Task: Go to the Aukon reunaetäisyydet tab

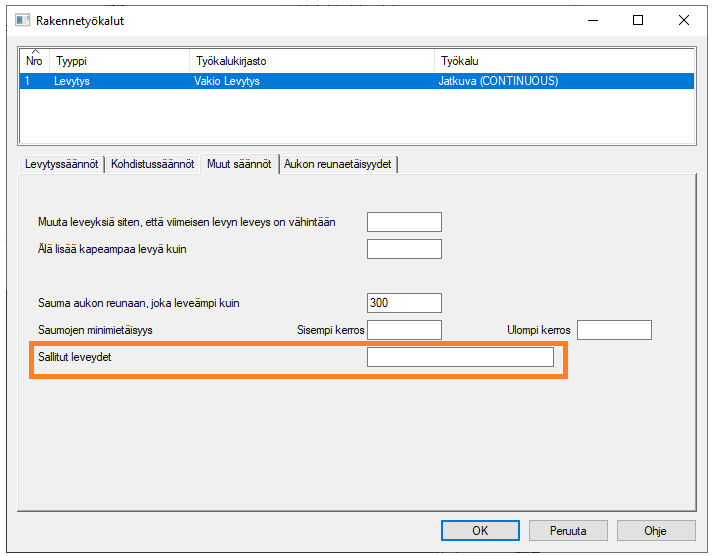Action: click(x=339, y=165)
